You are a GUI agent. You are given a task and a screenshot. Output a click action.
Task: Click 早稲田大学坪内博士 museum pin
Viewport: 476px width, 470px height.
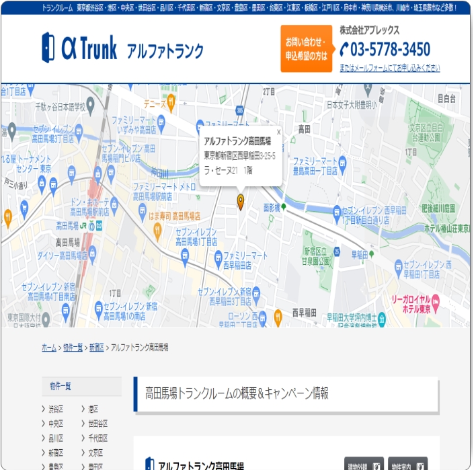[x=382, y=319]
